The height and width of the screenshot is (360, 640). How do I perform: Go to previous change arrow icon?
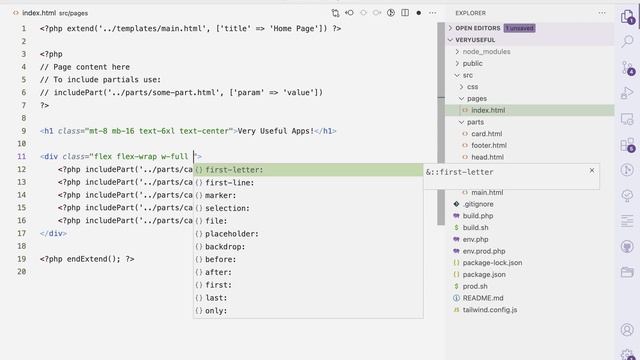[349, 13]
